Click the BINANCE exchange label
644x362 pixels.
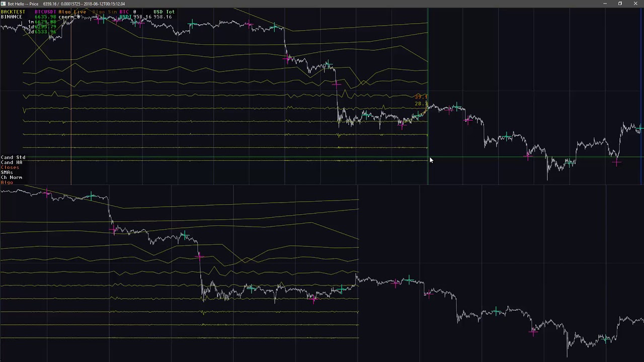pyautogui.click(x=12, y=17)
